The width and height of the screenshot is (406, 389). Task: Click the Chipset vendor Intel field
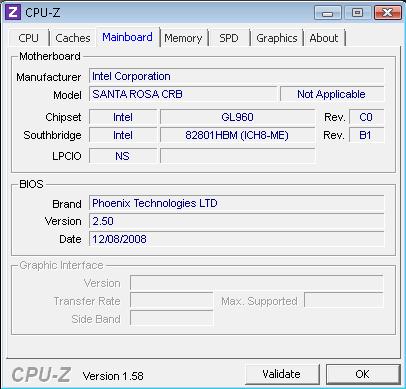(x=123, y=117)
